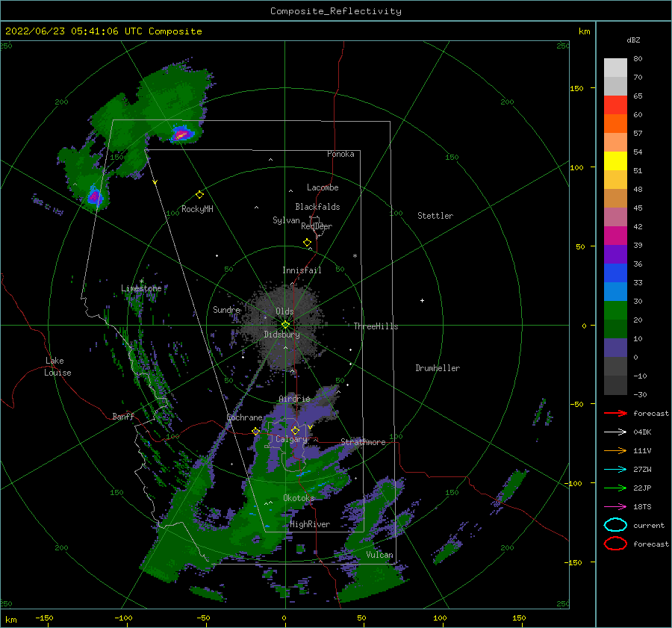The image size is (672, 628).
Task: Click the magenta storm core on the western edge
Action: point(94,196)
